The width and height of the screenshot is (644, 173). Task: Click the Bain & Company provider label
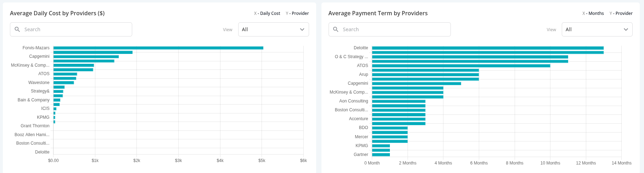(33, 100)
